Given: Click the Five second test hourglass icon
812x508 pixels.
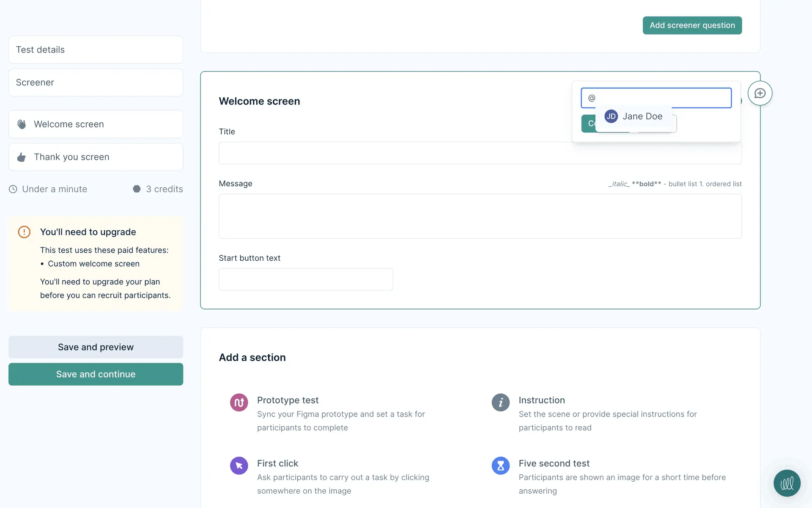Looking at the screenshot, I should (x=500, y=466).
